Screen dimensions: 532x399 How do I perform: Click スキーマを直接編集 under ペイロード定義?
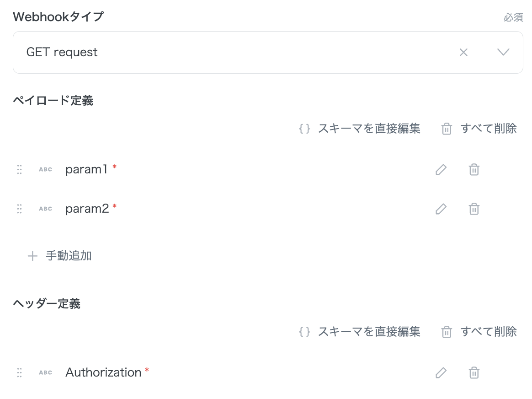point(360,129)
